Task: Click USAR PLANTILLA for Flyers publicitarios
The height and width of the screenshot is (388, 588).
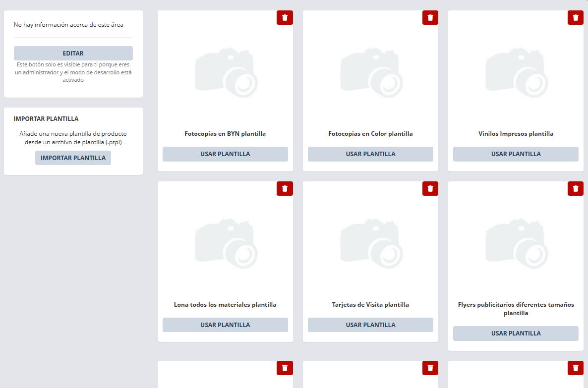Action: (516, 333)
